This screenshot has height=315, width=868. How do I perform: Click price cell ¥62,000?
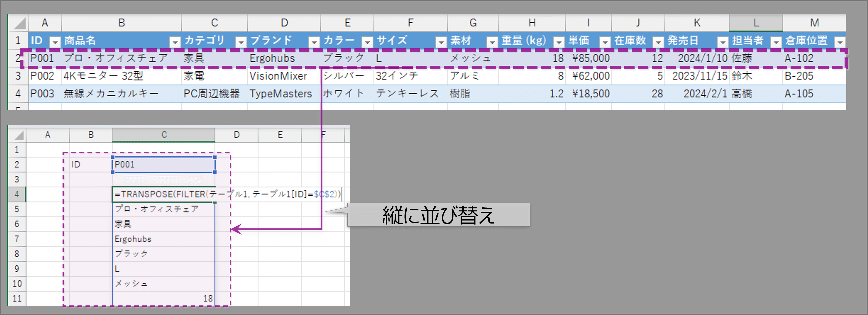588,76
